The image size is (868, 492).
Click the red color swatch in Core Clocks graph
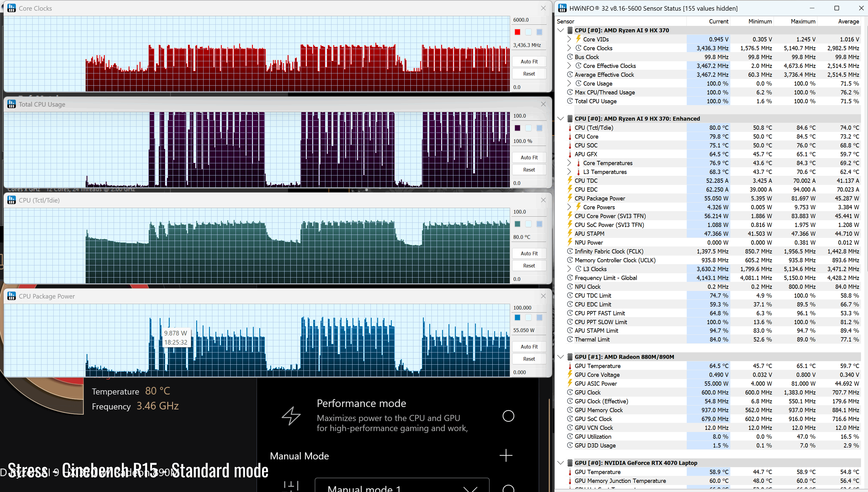coord(517,32)
